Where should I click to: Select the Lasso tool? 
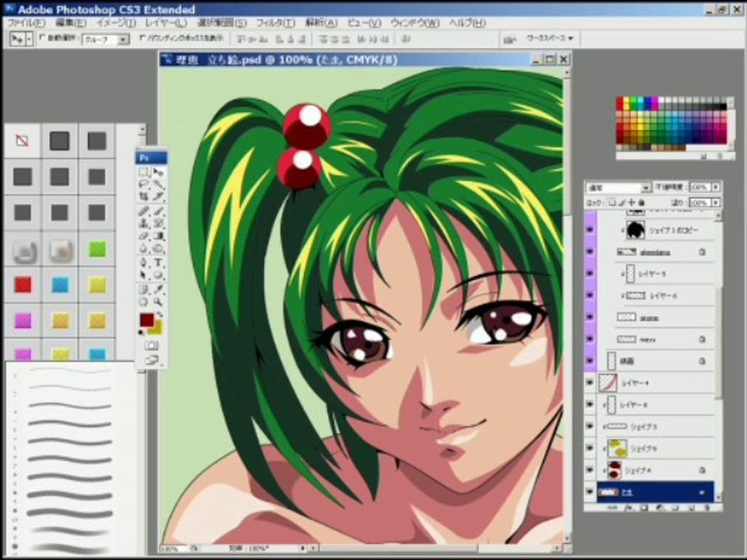pyautogui.click(x=145, y=184)
